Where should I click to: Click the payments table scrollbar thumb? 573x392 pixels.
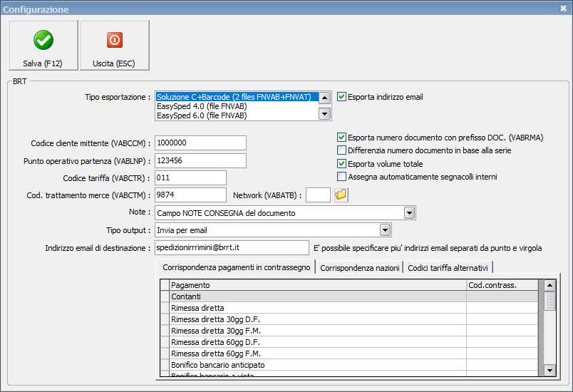pos(549,301)
